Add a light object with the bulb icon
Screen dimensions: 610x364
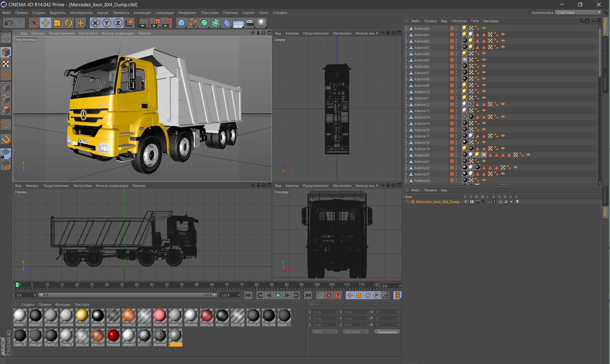pyautogui.click(x=261, y=23)
